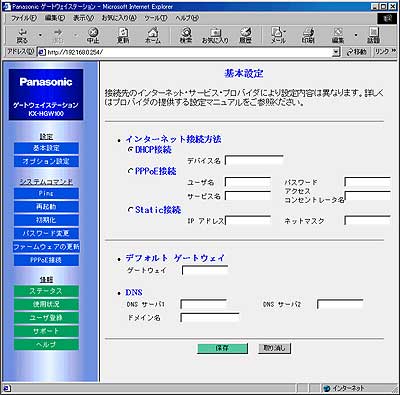Open the ヘルプ(H) menu
400x395 pixels.
(187, 18)
